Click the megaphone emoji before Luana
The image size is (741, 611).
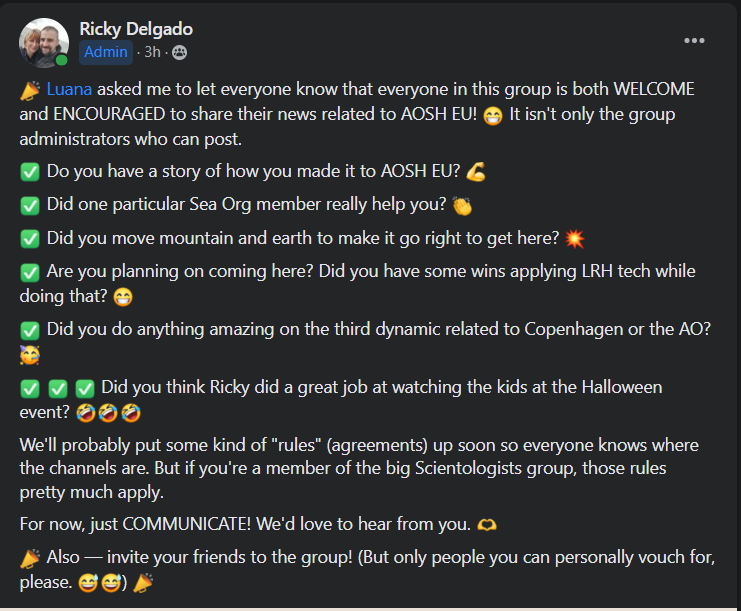point(30,90)
